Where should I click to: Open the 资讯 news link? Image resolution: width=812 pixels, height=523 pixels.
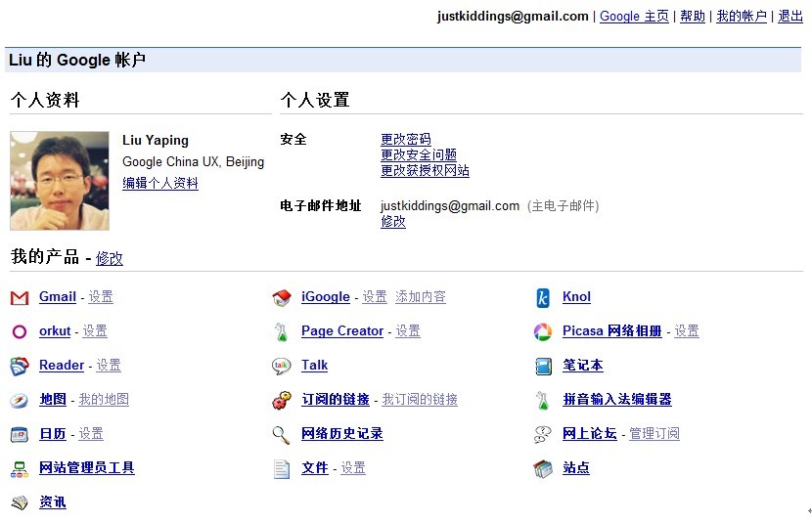53,501
